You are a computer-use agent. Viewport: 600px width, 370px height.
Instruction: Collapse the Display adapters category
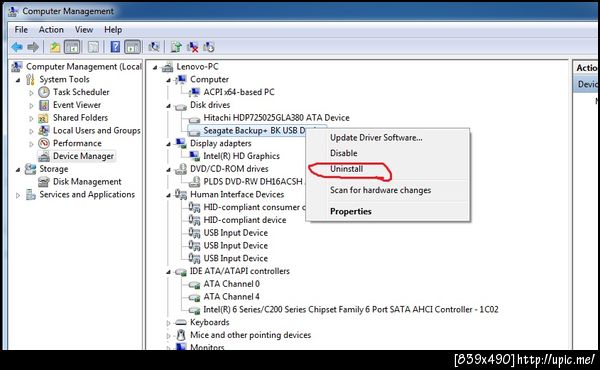click(168, 144)
